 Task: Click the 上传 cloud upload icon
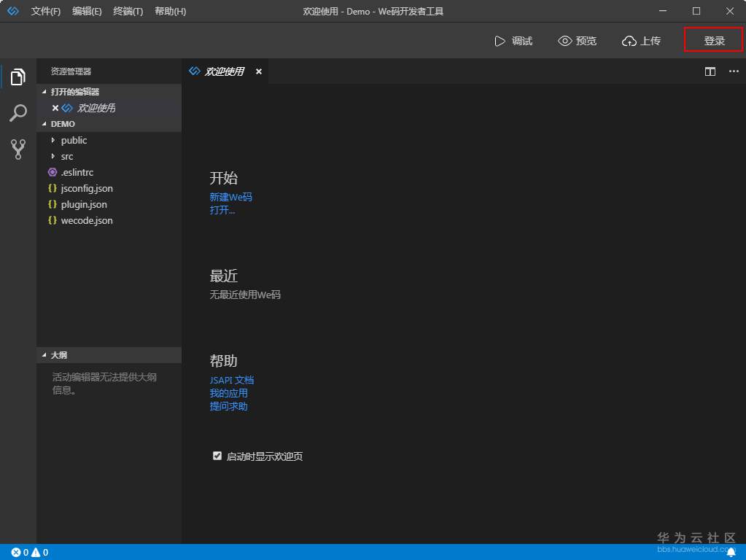point(629,42)
